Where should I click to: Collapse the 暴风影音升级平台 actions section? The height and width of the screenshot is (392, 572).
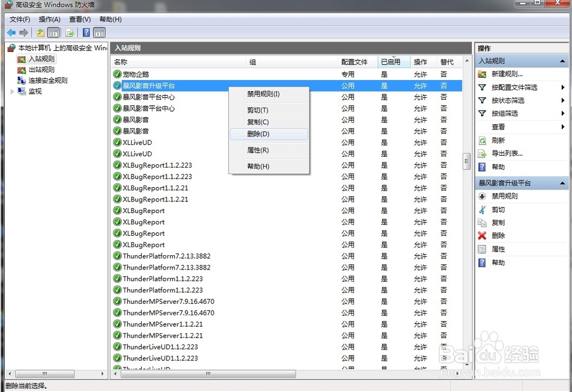(x=562, y=183)
